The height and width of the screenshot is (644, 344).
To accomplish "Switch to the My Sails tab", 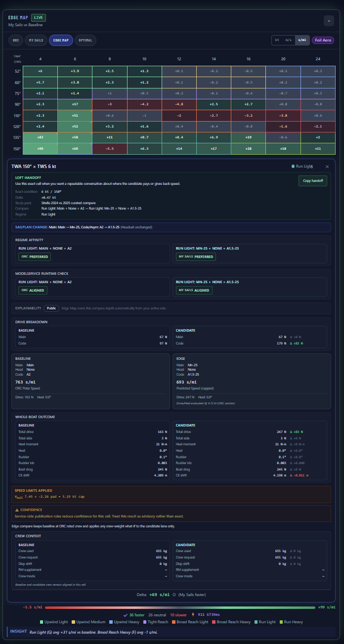I will [x=36, y=40].
